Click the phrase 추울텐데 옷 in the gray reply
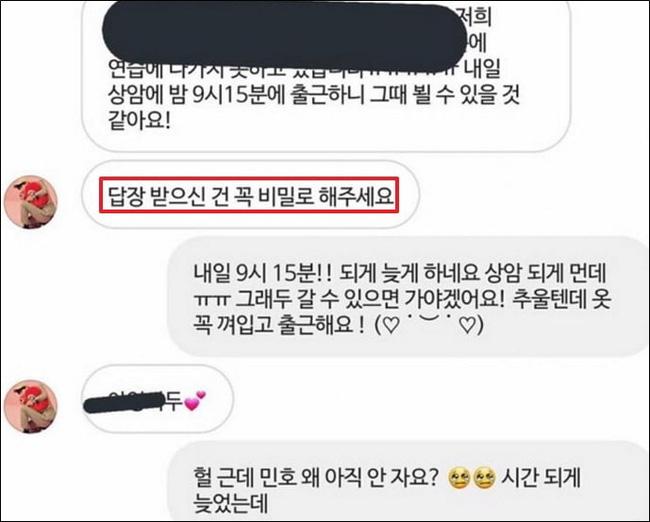Screen dimensions: 650x522 (x=562, y=298)
